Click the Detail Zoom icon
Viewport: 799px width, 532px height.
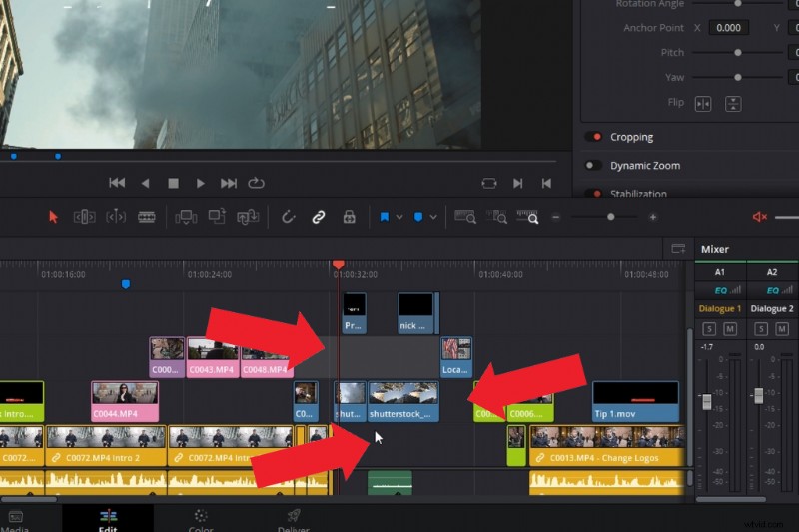click(x=496, y=217)
